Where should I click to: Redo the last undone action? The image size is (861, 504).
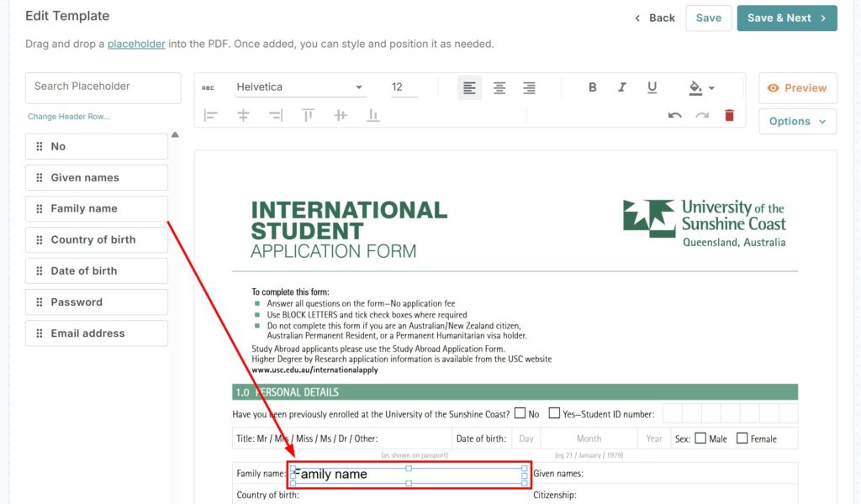coord(702,115)
